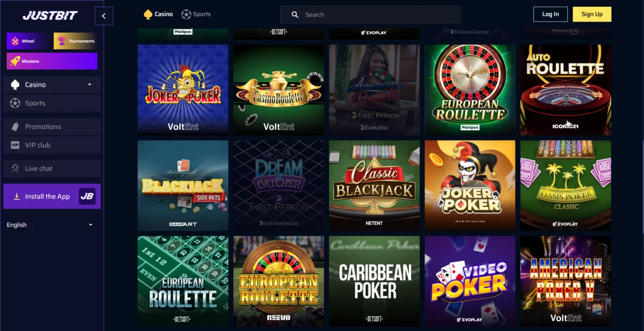Viewport: 644px width, 331px height.
Task: Select the Casino tab in header
Action: coord(158,14)
